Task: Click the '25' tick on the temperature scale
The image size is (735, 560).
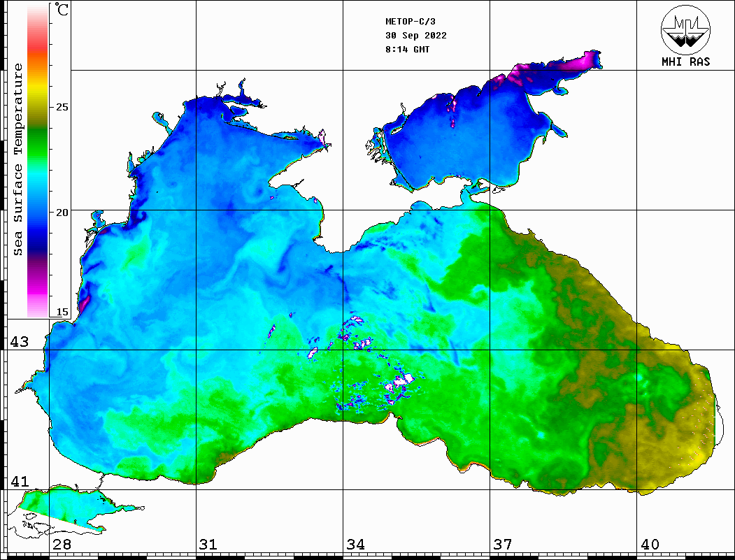Action: tap(62, 107)
